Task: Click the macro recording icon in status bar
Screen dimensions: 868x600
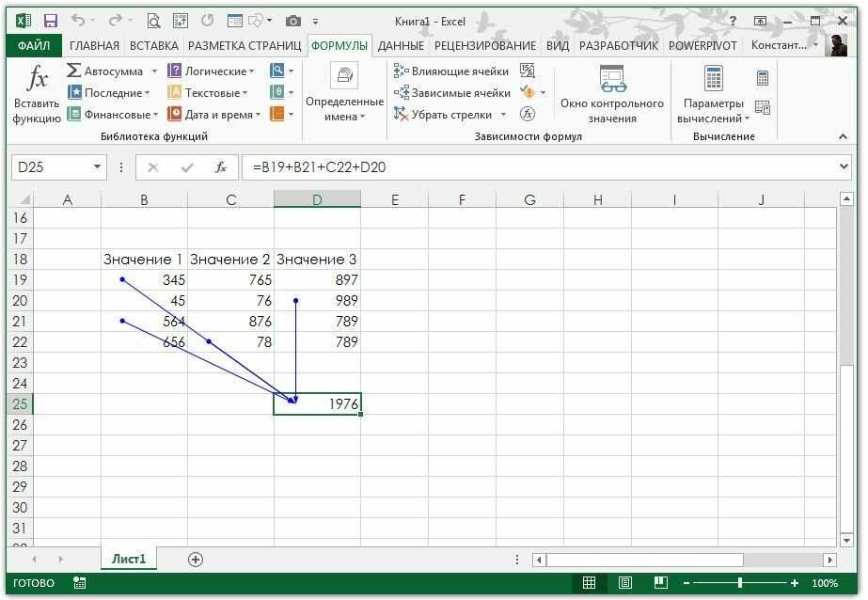Action: (x=79, y=583)
